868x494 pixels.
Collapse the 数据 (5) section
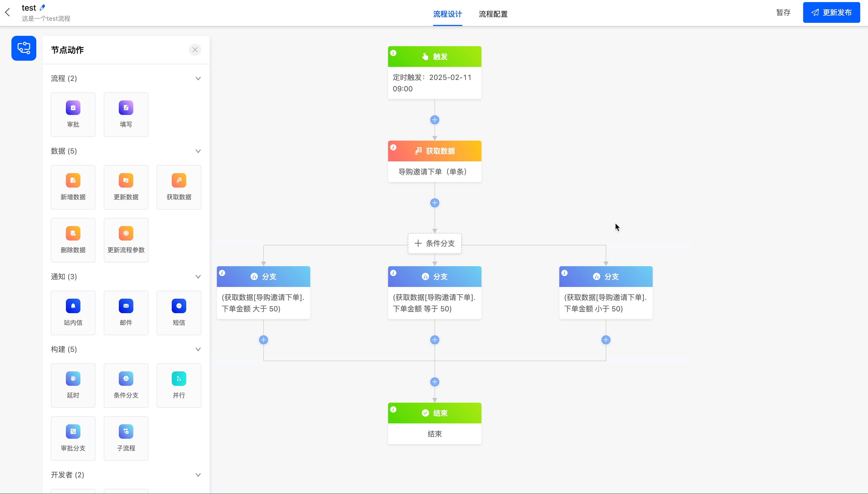coord(198,151)
